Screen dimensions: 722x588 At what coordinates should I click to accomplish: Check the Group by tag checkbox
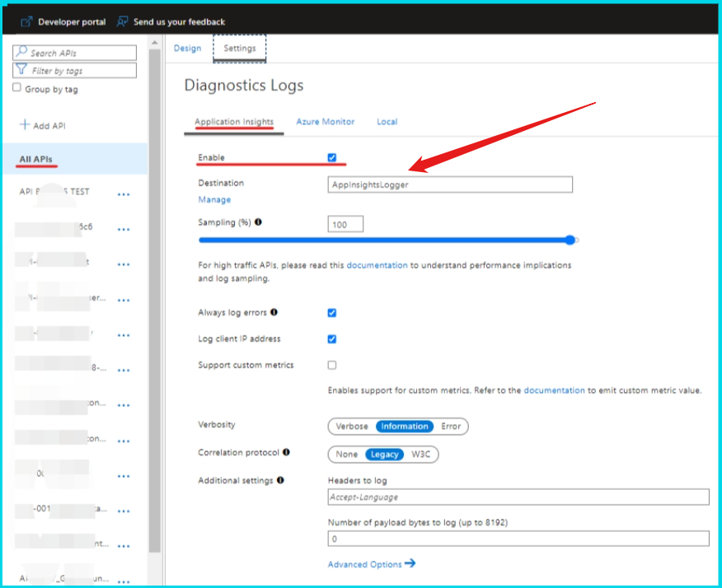pos(17,88)
